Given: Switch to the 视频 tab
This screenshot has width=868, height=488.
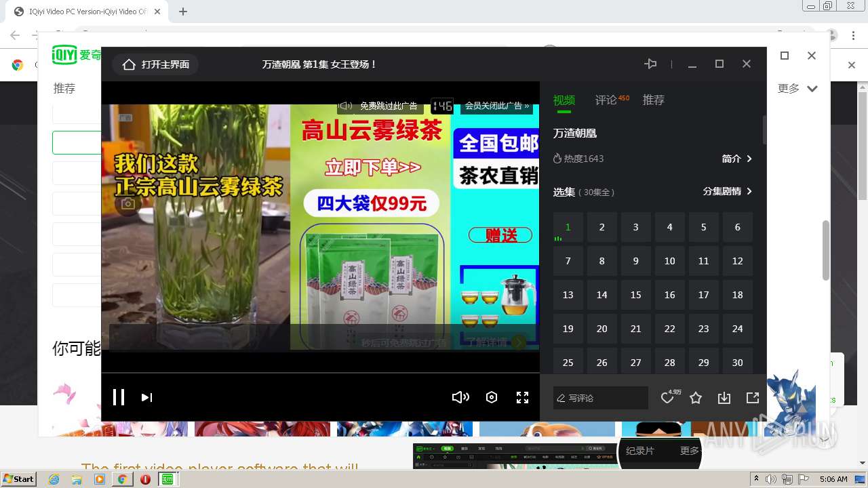Looking at the screenshot, I should coord(564,100).
